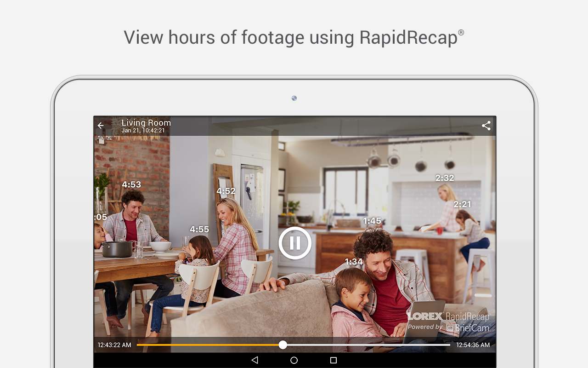This screenshot has height=368, width=588.
Task: Select the 2:32 event timestamp
Action: (445, 178)
